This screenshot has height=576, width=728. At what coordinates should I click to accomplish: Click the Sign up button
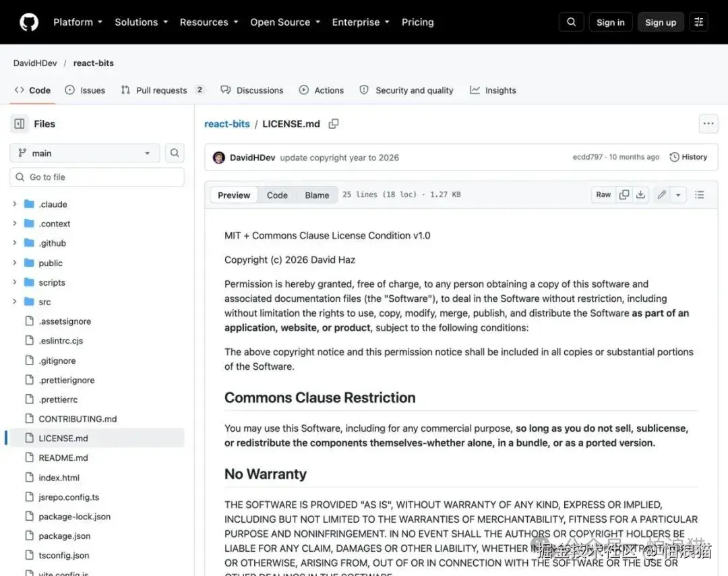661,22
